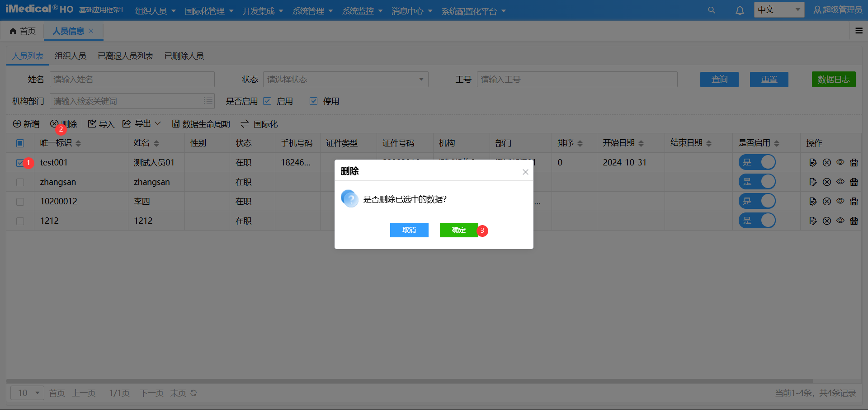This screenshot has width=868, height=410.
Task: Uncheck the checkbox on test001 row
Action: (20, 163)
